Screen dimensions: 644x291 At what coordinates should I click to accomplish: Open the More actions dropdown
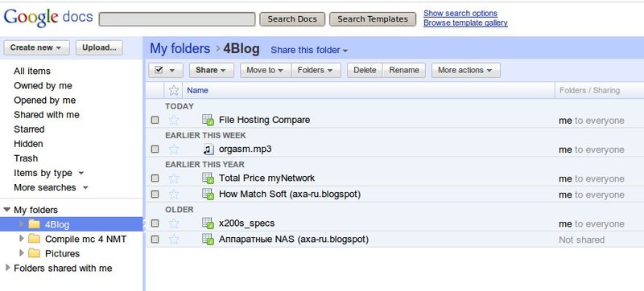coord(466,70)
